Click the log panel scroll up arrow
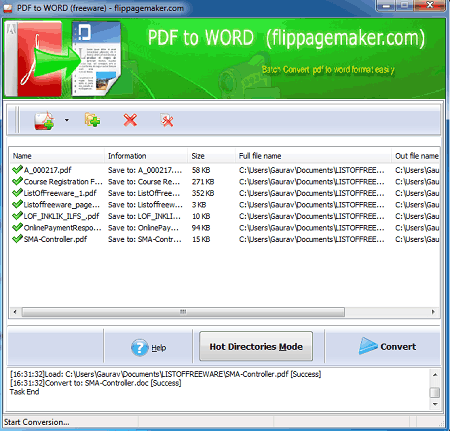 (x=435, y=375)
